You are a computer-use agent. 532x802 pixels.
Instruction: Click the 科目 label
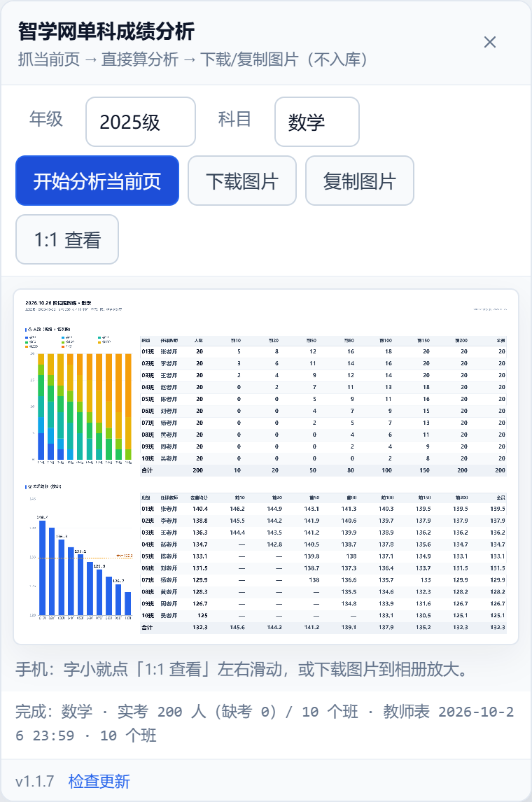coord(234,119)
